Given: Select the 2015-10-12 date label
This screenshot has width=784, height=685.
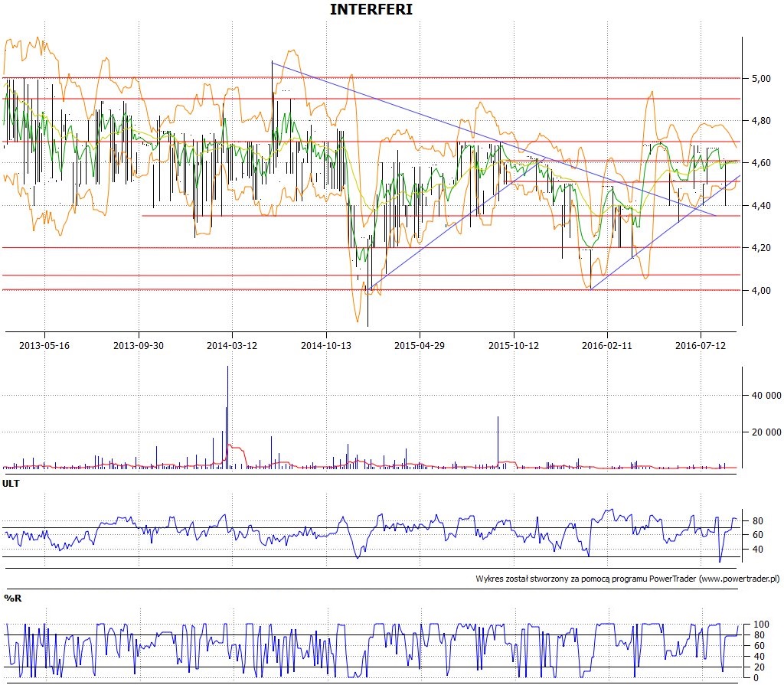Looking at the screenshot, I should pos(514,345).
